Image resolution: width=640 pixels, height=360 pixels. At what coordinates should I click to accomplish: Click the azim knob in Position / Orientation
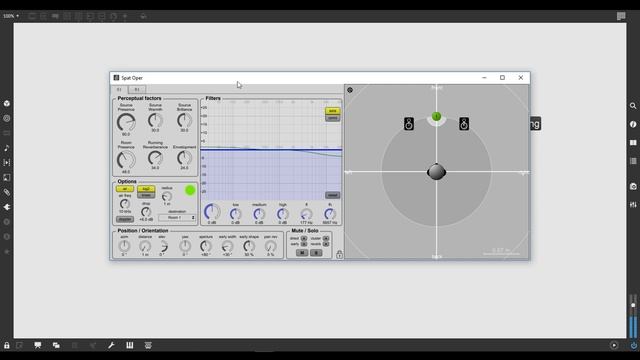click(124, 246)
